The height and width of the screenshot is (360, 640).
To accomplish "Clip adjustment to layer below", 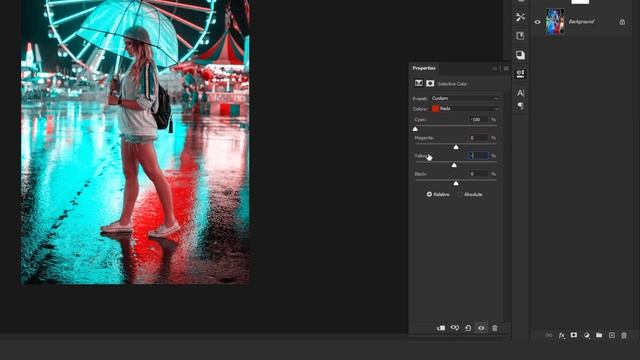I will (441, 328).
